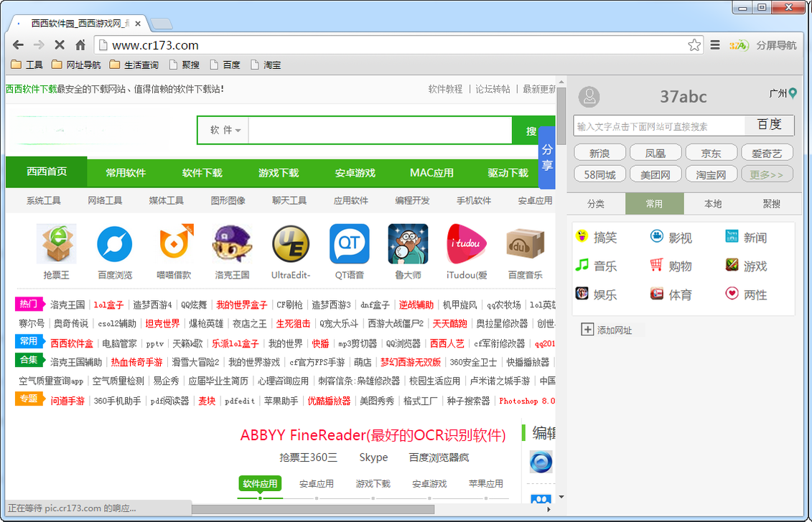This screenshot has width=812, height=522.
Task: Open the 游戏 category in sidebar
Action: click(746, 266)
